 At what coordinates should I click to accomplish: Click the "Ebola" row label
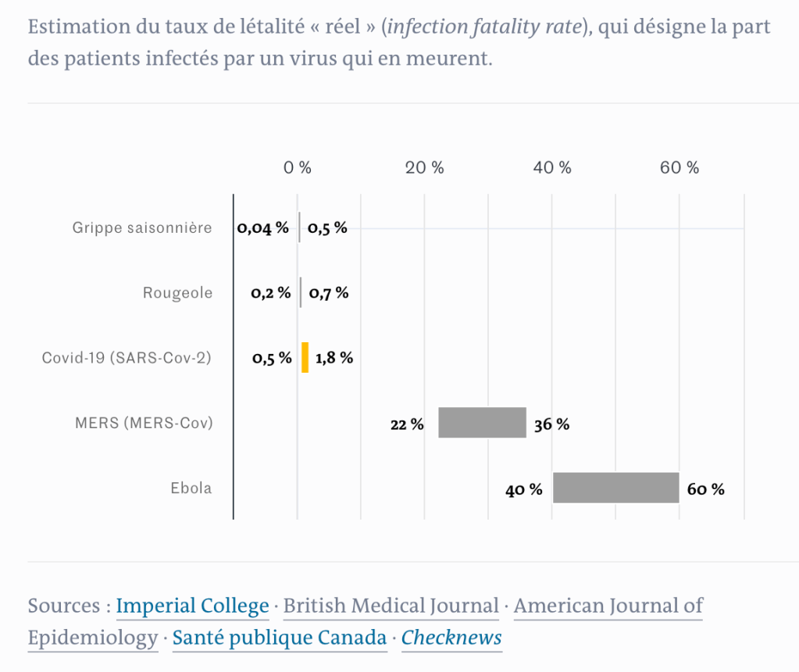pyautogui.click(x=191, y=488)
